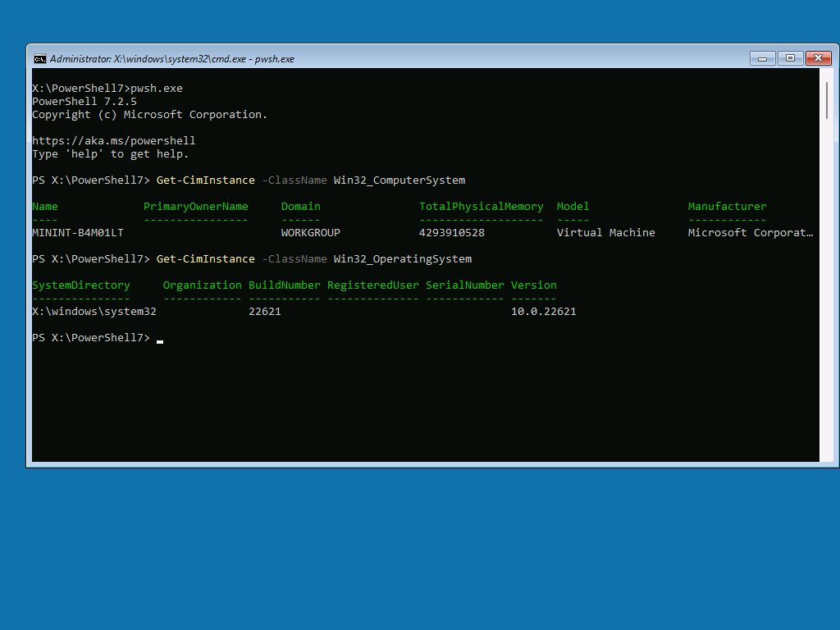The image size is (840, 630).
Task: Open the console window system menu icon
Action: tap(41, 58)
